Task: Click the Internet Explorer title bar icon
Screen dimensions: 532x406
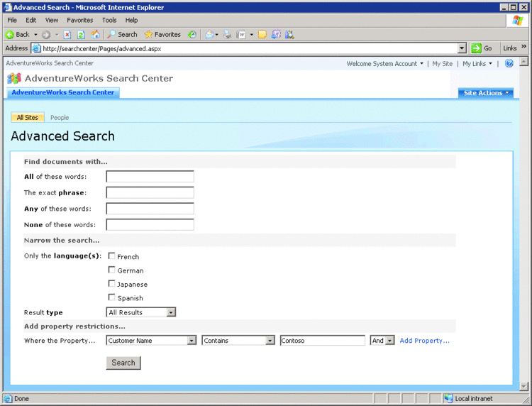Action: point(8,7)
